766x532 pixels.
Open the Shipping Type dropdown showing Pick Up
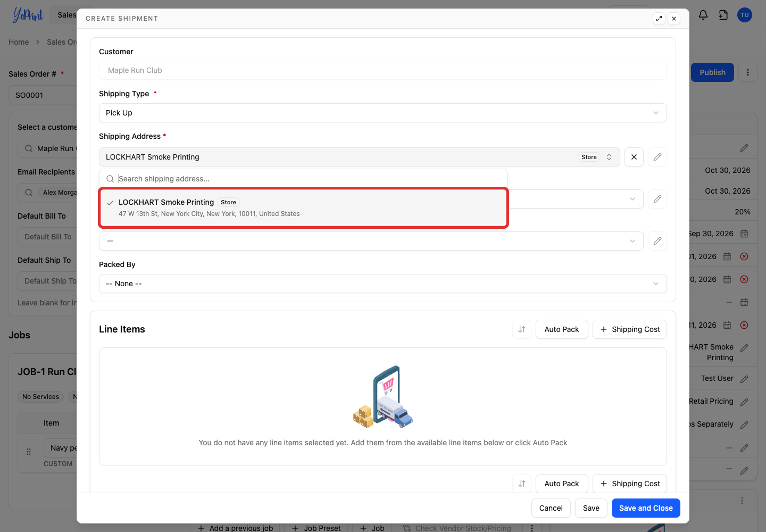383,113
